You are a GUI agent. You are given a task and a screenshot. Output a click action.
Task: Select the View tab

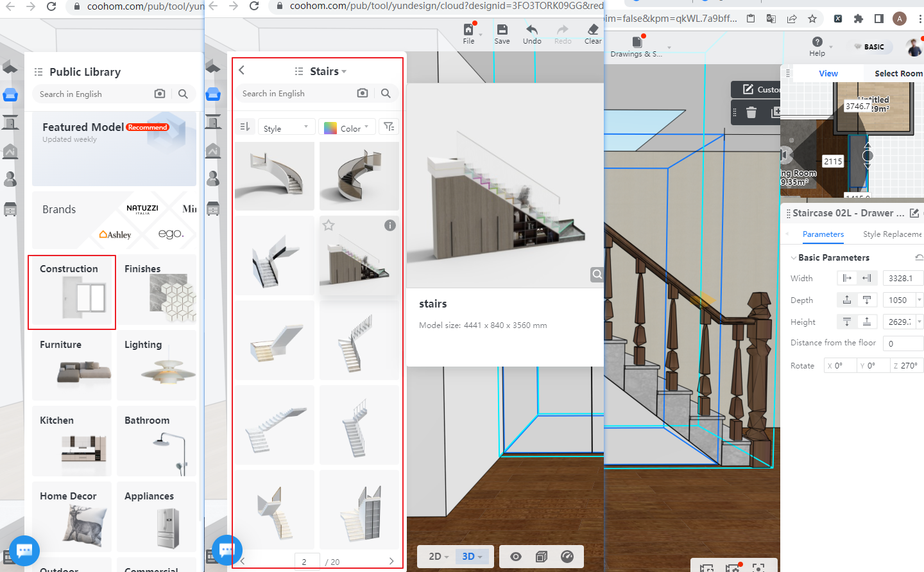(828, 73)
